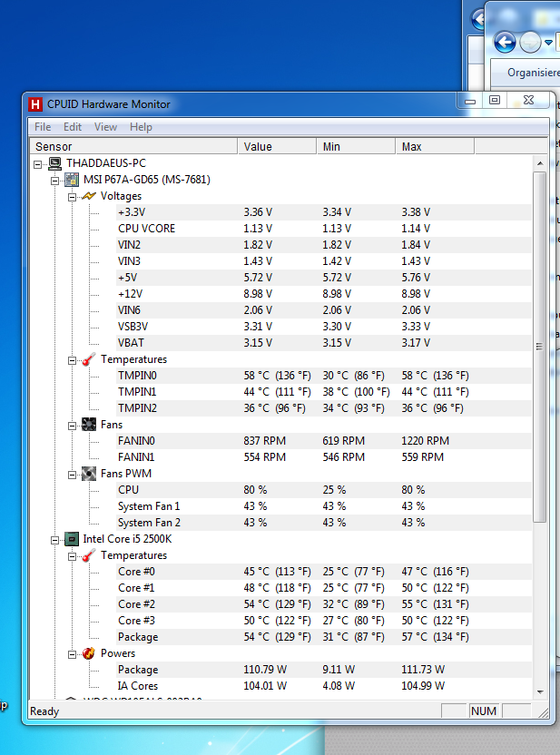Select the CPU VCORE row
Viewport: 560px width, 755px height.
(325, 229)
